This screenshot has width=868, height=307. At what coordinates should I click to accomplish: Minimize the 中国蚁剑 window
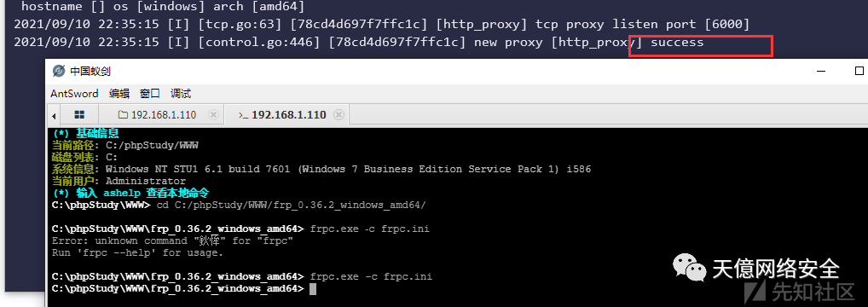coord(821,71)
